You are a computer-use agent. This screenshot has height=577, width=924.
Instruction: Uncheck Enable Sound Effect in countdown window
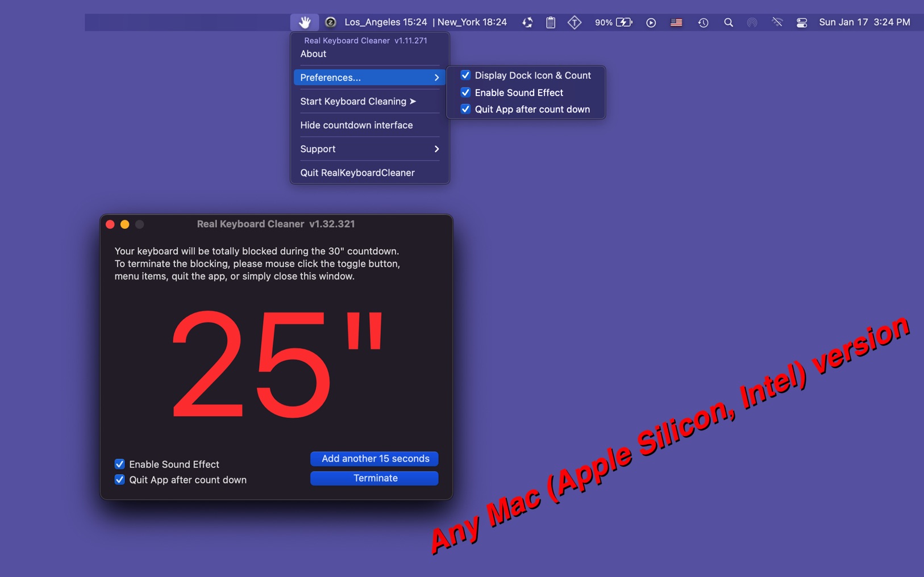click(x=120, y=464)
